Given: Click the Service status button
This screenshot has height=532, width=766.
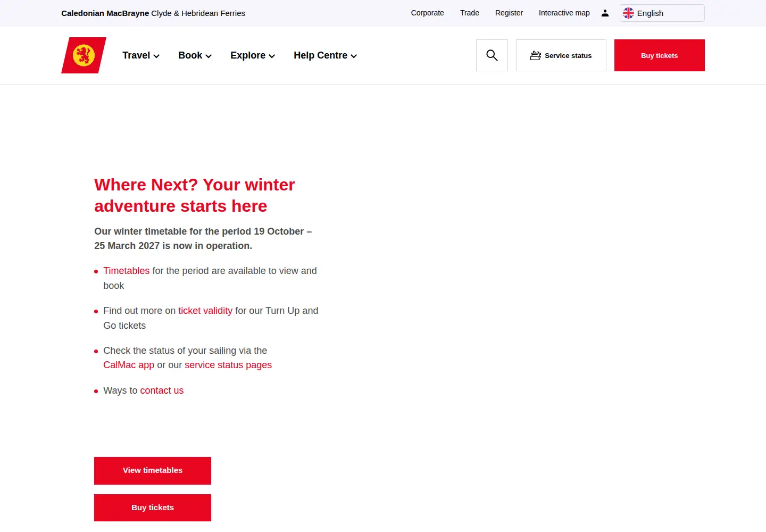Looking at the screenshot, I should pos(561,55).
